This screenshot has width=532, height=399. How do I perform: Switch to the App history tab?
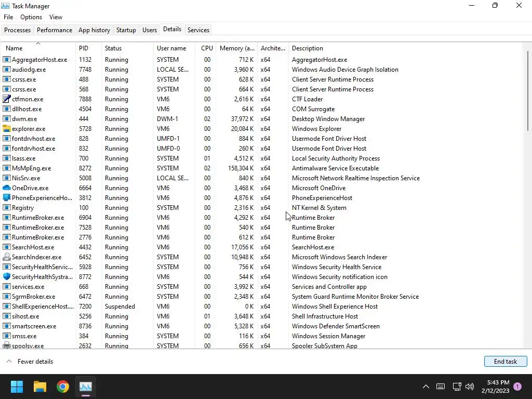coord(95,30)
